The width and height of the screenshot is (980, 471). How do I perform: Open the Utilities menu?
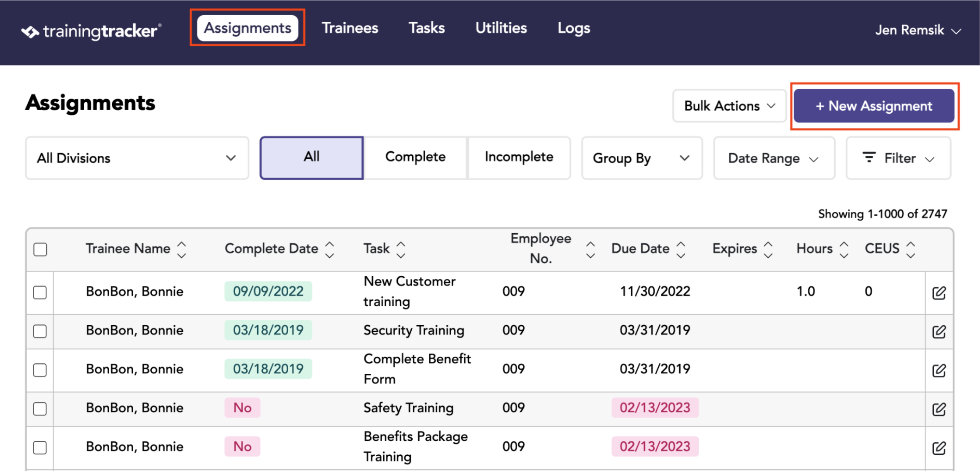coord(501,28)
